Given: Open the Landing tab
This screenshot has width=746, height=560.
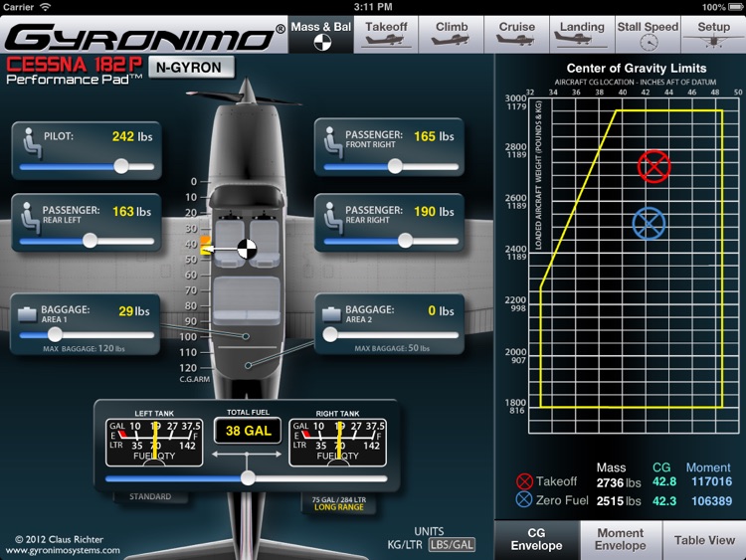Looking at the screenshot, I should 582,35.
